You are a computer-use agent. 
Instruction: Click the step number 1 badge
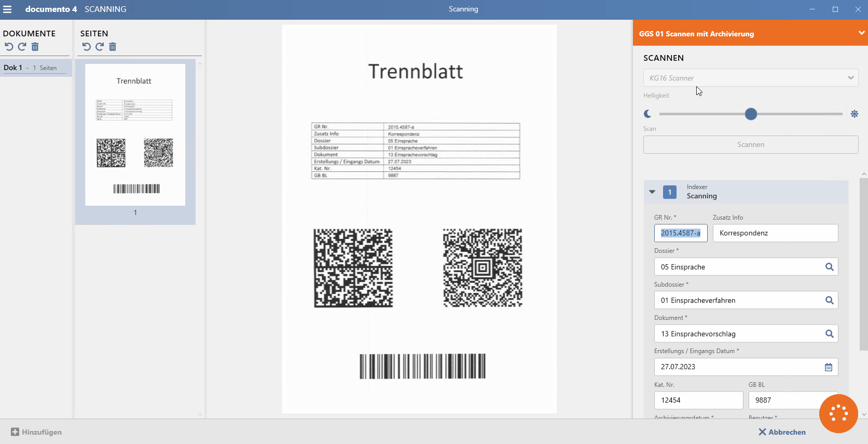tap(670, 192)
